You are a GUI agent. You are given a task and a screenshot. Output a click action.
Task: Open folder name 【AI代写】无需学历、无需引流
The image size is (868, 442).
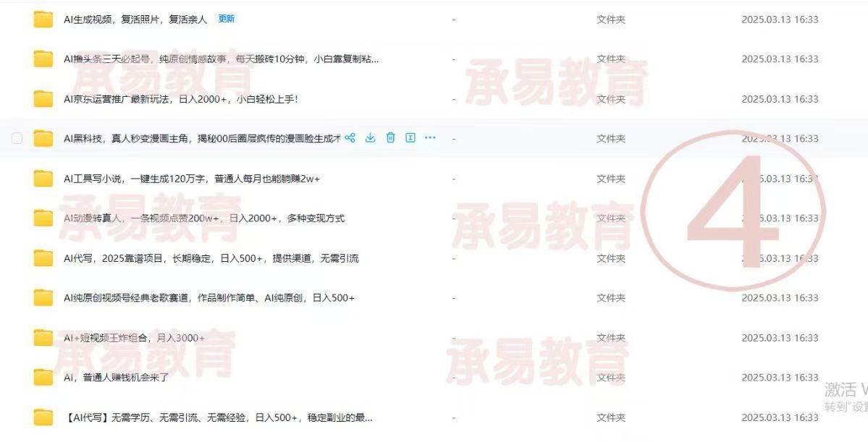pyautogui.click(x=219, y=417)
